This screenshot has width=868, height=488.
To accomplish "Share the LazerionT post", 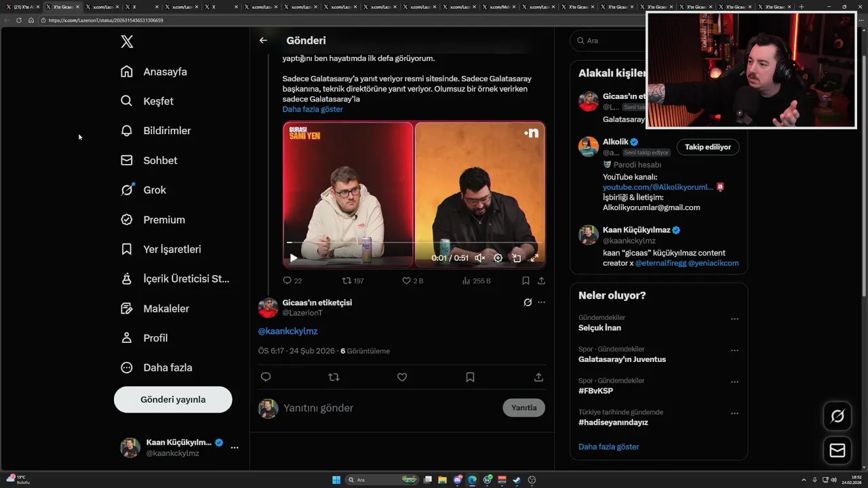I will point(538,377).
